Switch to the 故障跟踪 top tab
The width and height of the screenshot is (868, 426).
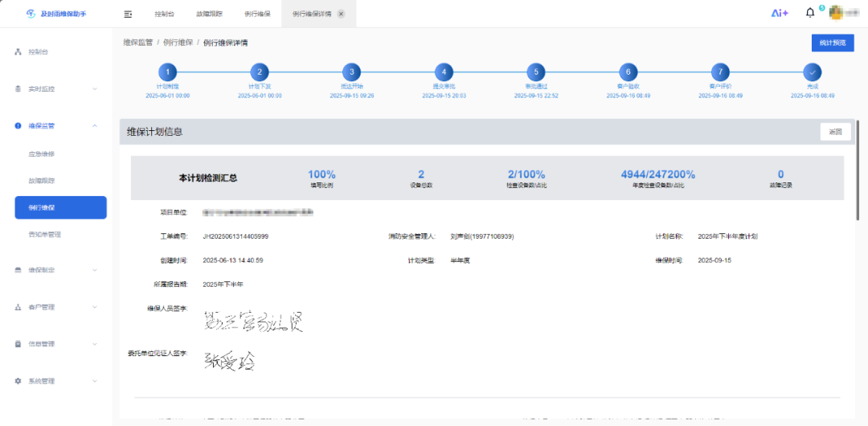[209, 14]
